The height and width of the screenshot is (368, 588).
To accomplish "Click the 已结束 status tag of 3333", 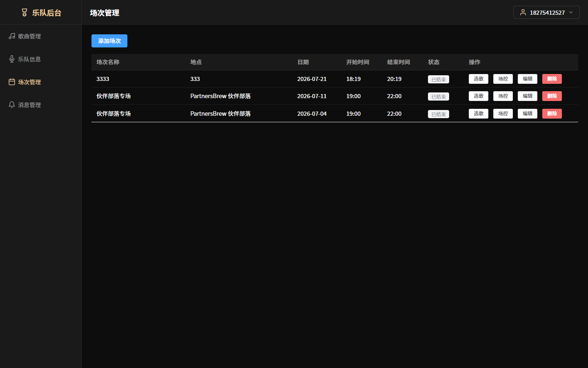I will [439, 79].
